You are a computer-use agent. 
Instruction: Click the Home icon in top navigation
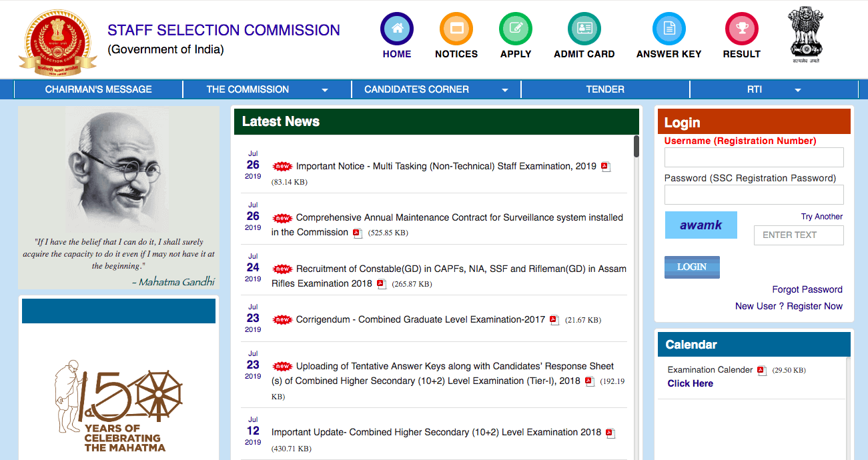click(x=397, y=29)
